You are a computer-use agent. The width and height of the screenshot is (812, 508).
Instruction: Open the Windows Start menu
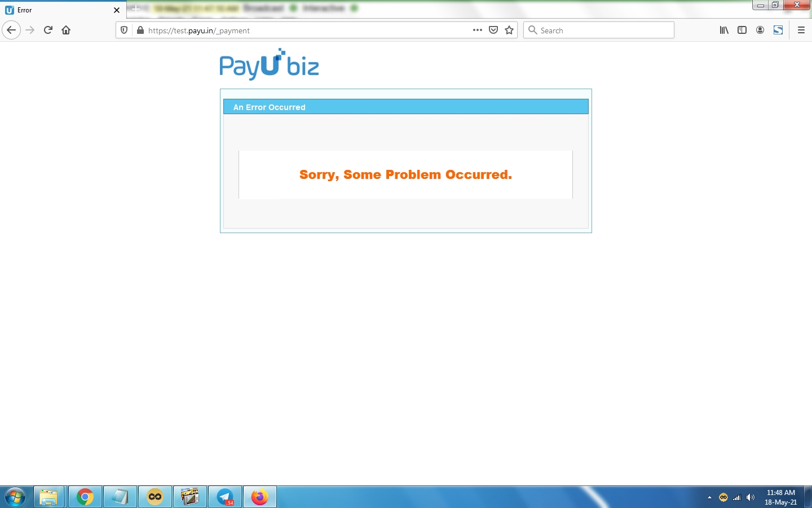point(15,497)
